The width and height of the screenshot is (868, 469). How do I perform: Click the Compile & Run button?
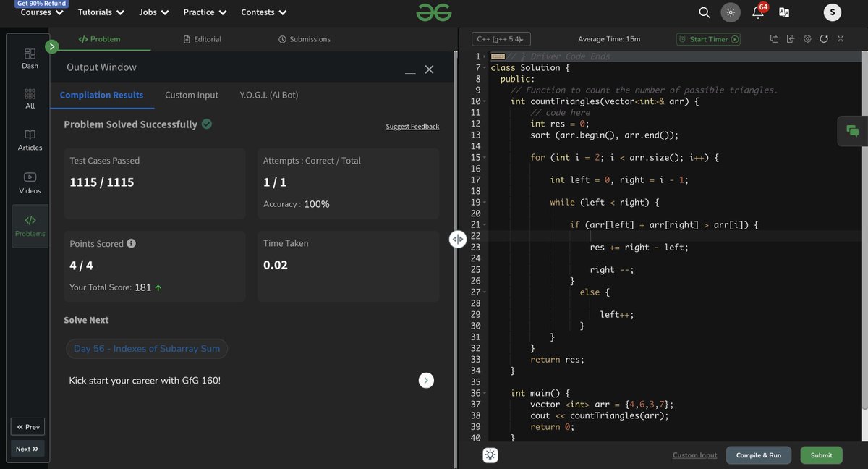pyautogui.click(x=759, y=455)
